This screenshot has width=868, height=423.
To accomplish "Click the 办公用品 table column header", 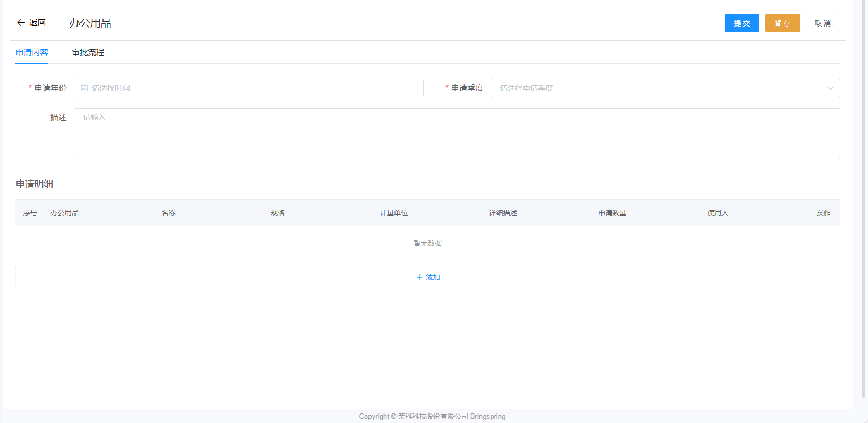I will 64,213.
